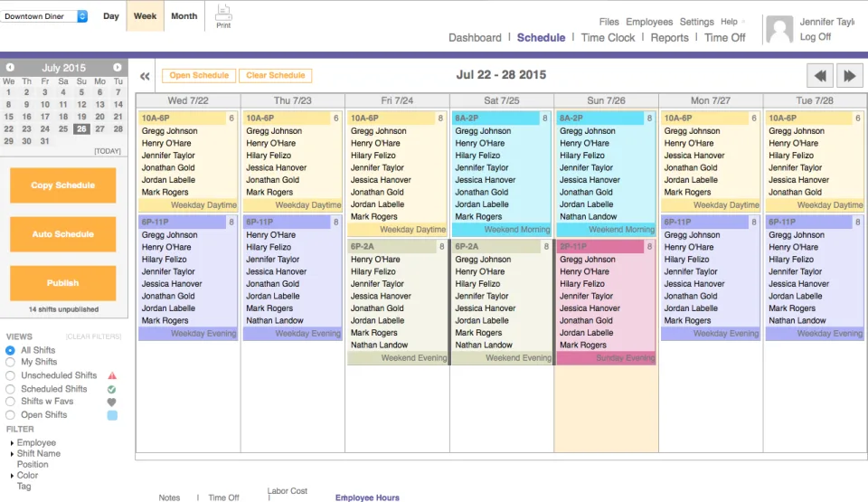Select My Shifts view

(x=10, y=363)
